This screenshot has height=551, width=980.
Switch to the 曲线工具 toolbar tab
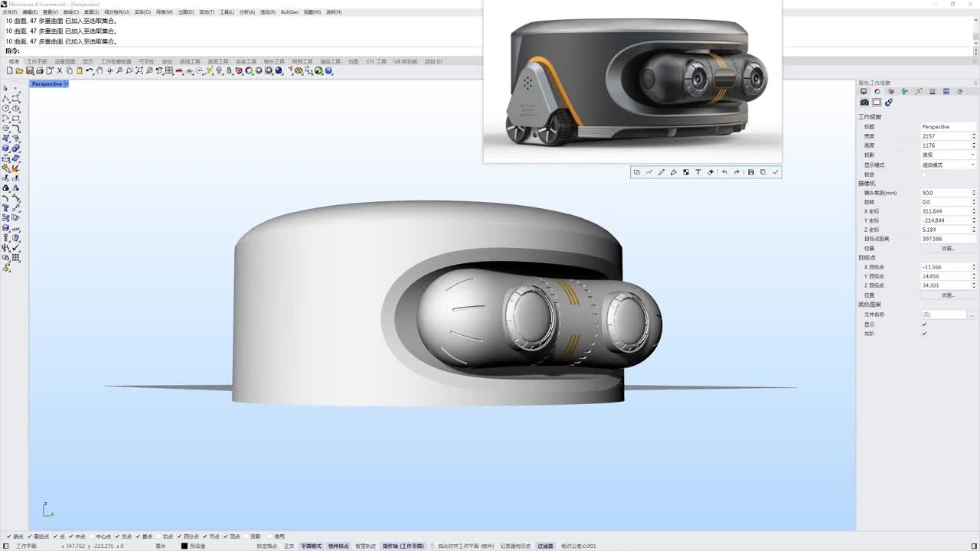point(190,61)
